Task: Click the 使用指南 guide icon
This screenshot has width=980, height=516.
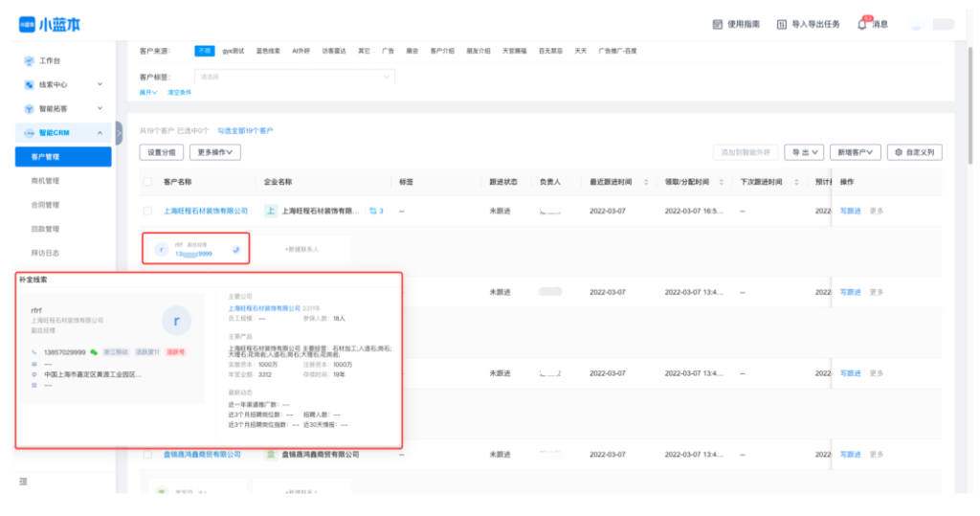Action: [718, 24]
